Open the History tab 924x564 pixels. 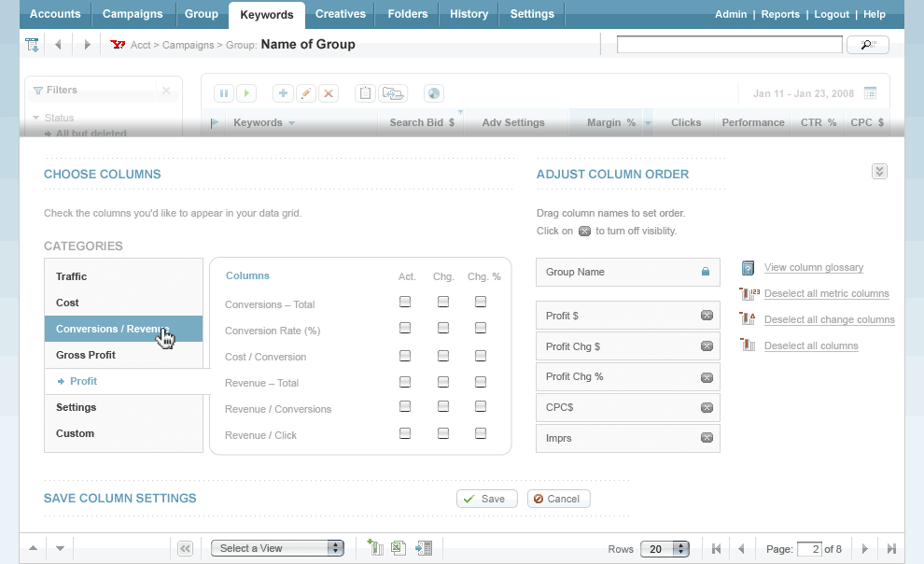(469, 14)
